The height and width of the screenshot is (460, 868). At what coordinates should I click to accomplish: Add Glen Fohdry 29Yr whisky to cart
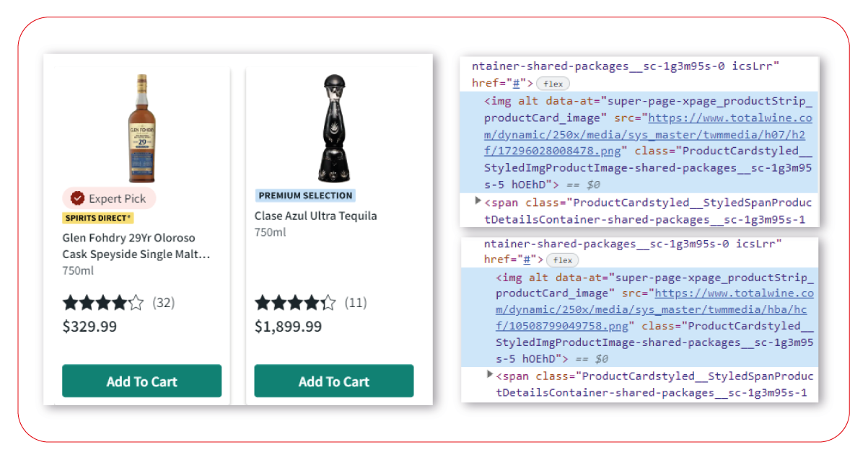tap(141, 381)
